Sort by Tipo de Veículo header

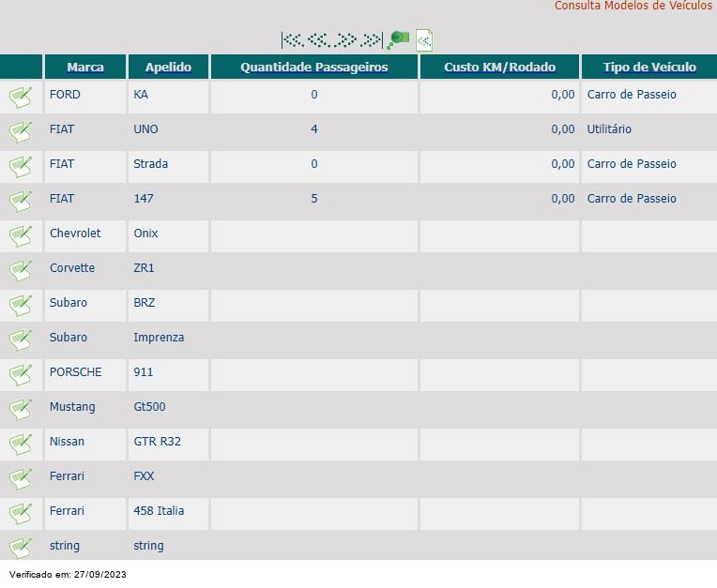point(649,68)
